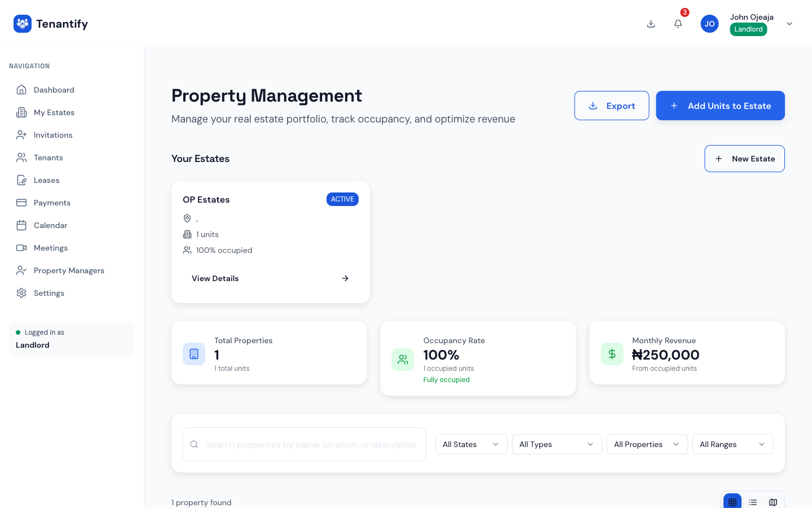
Task: Go to Payments in sidebar
Action: (72, 203)
